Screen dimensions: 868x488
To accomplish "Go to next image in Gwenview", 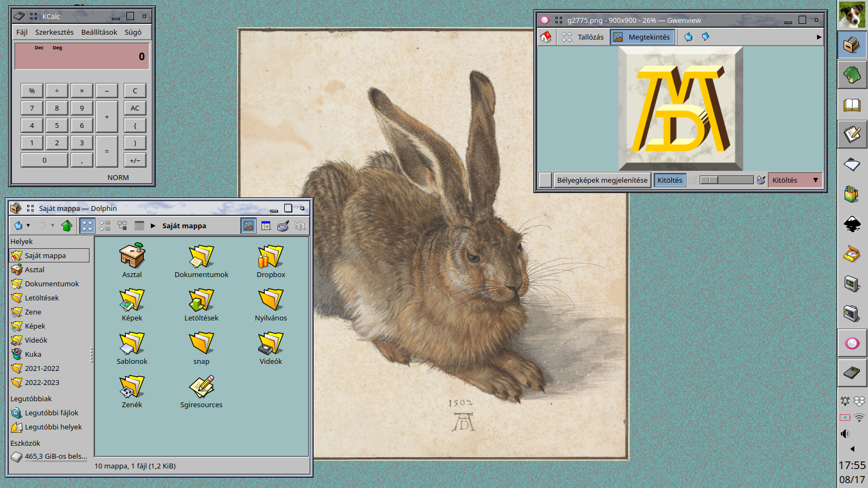I will point(705,37).
